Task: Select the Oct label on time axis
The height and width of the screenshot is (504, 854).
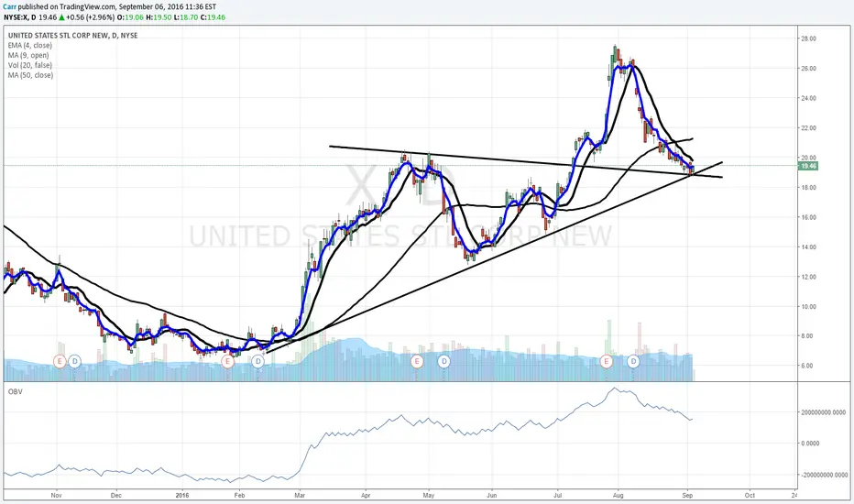Action: coord(750,495)
